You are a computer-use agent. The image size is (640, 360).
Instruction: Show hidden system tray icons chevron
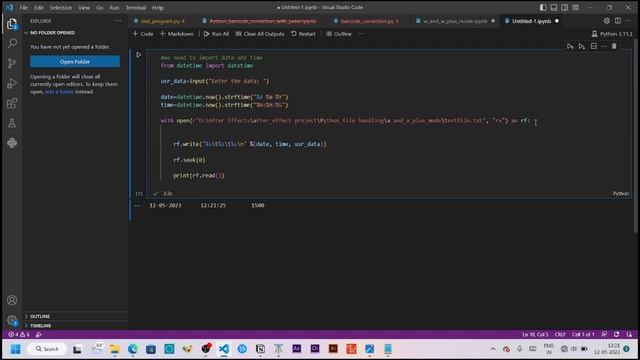tap(493, 349)
